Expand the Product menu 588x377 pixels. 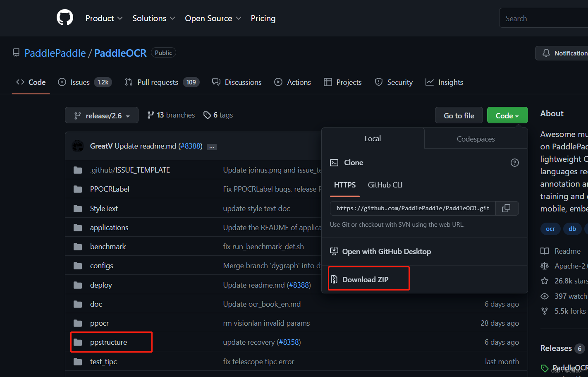(104, 18)
